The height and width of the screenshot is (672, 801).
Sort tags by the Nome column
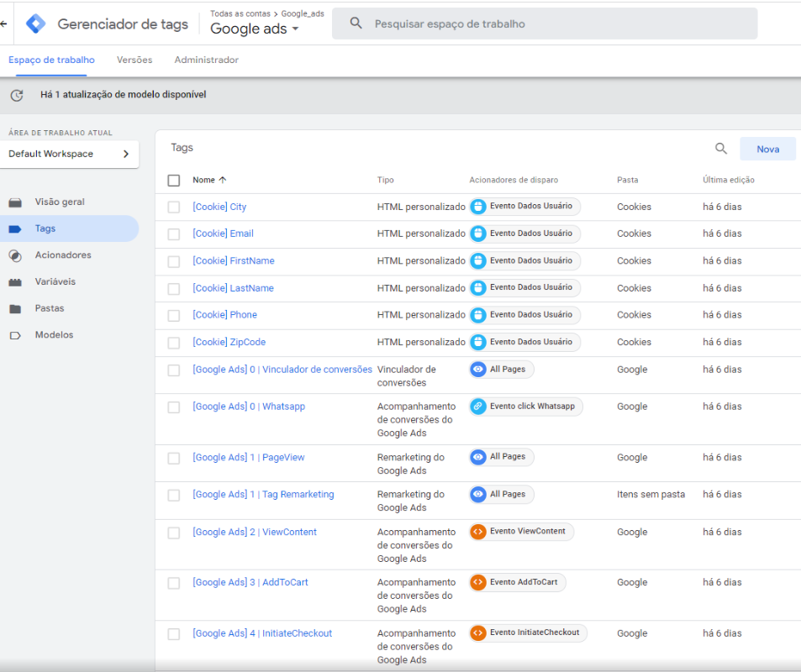pos(209,180)
